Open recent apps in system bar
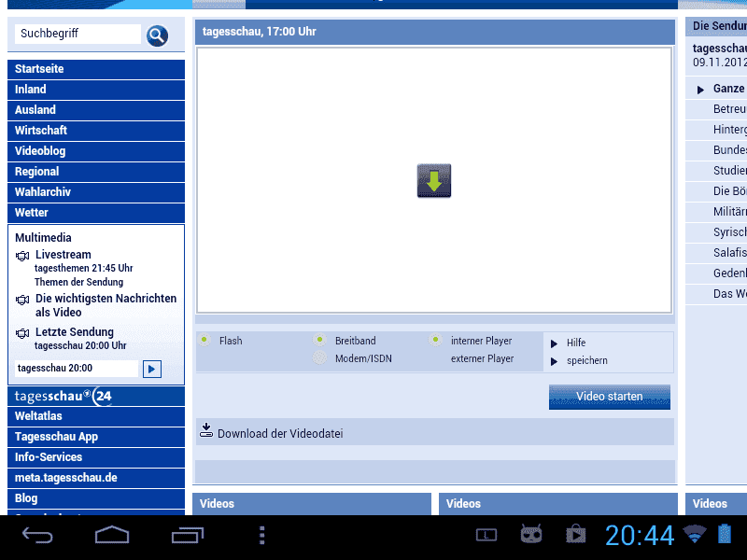Image resolution: width=747 pixels, height=560 pixels. tap(188, 535)
